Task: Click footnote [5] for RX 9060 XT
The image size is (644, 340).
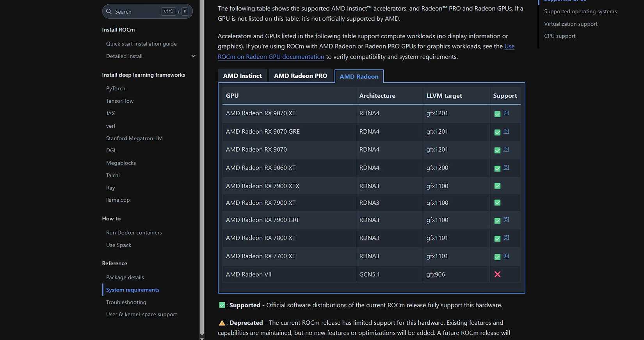Action: coord(506,167)
